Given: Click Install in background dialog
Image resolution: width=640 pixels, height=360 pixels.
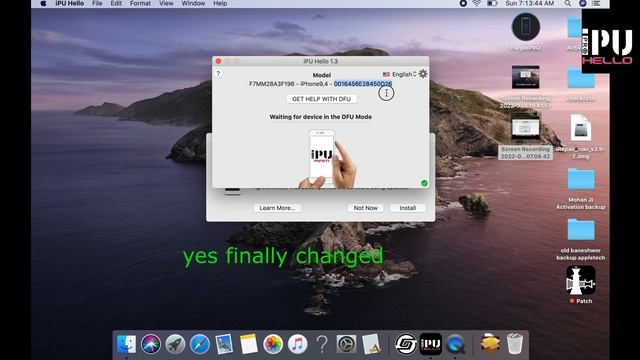Looking at the screenshot, I should pos(407,208).
